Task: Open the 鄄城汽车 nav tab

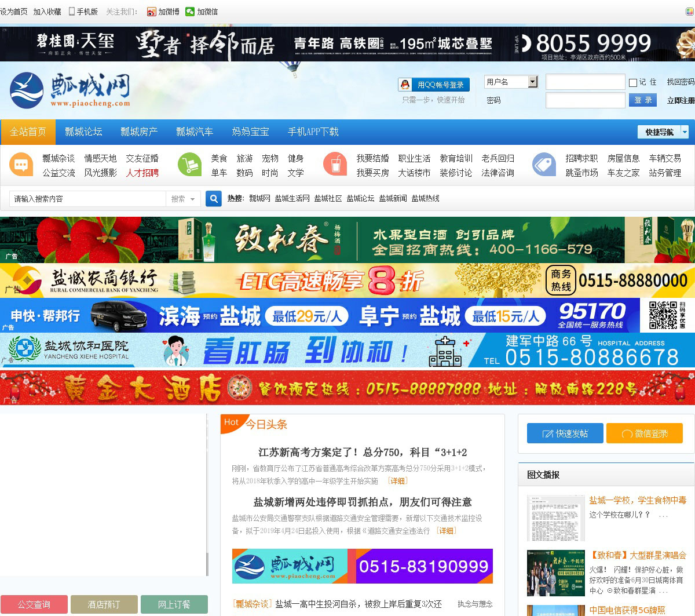Action: coord(195,132)
